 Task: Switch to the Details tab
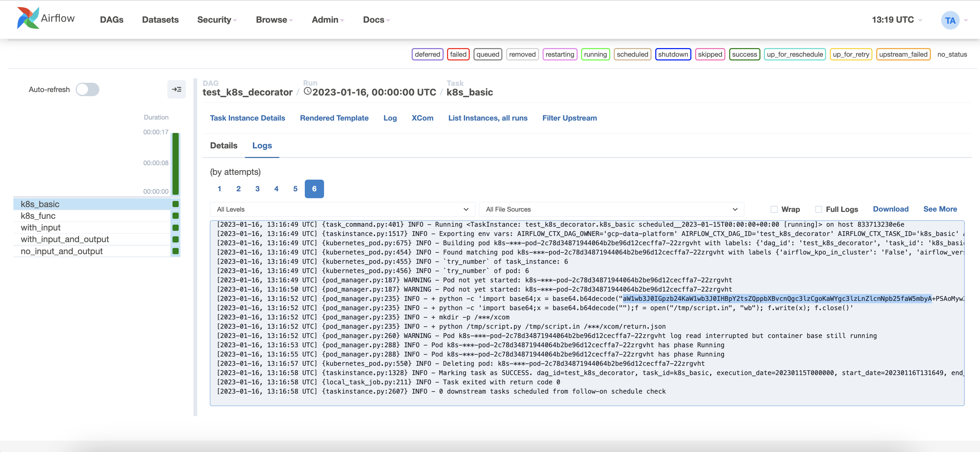pos(223,146)
